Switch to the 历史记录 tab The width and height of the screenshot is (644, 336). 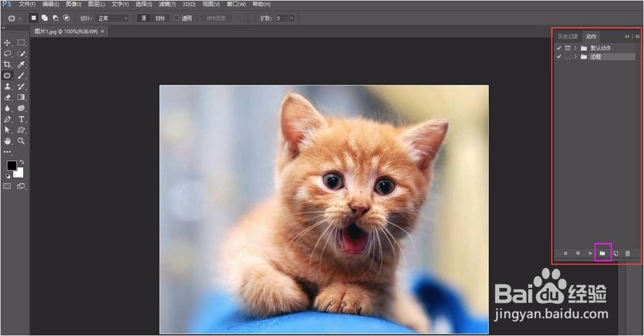pos(567,37)
